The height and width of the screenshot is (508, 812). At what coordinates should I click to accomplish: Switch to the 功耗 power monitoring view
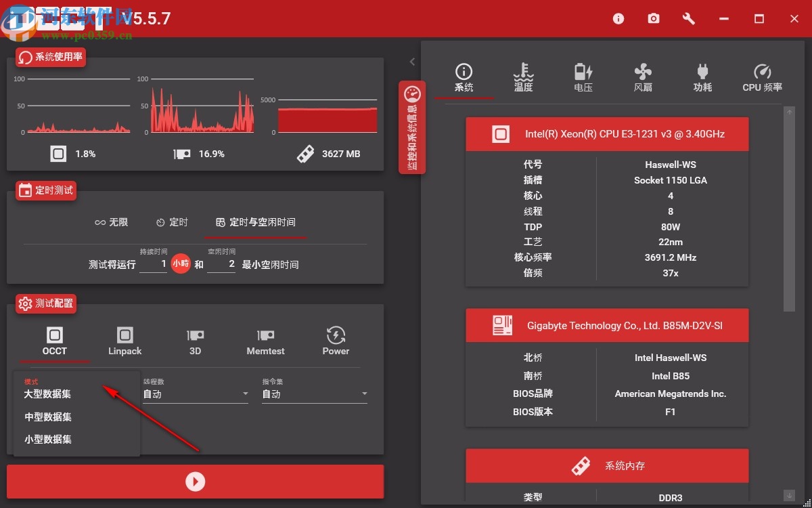(702, 77)
